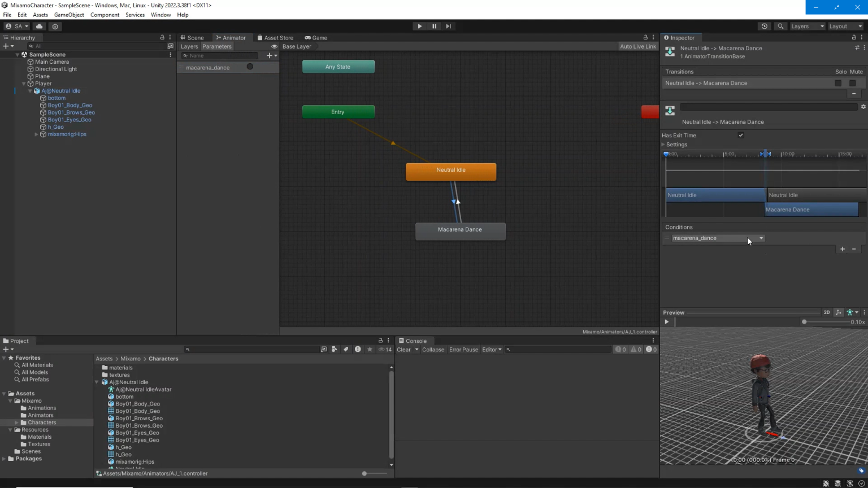Click the search by type icon in Project panel
The height and width of the screenshot is (488, 868).
pyautogui.click(x=335, y=349)
